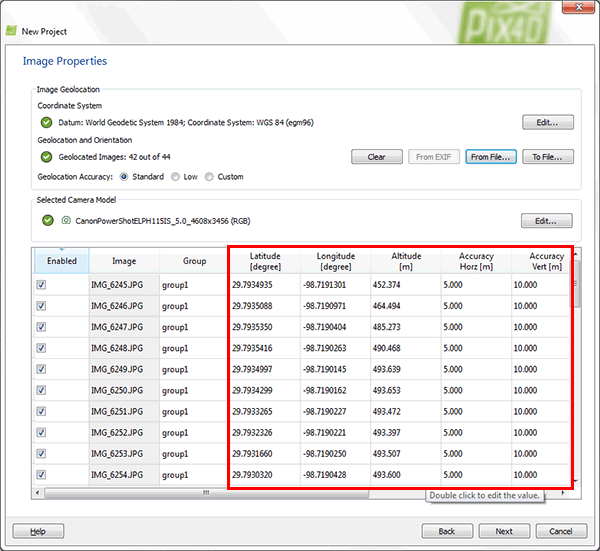This screenshot has width=600, height=551.
Task: Click the green check icon beside Datum coordinate system
Action: [46, 123]
